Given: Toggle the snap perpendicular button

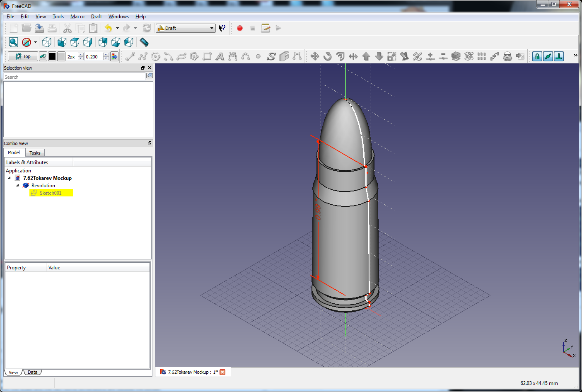Looking at the screenshot, I should pos(559,56).
